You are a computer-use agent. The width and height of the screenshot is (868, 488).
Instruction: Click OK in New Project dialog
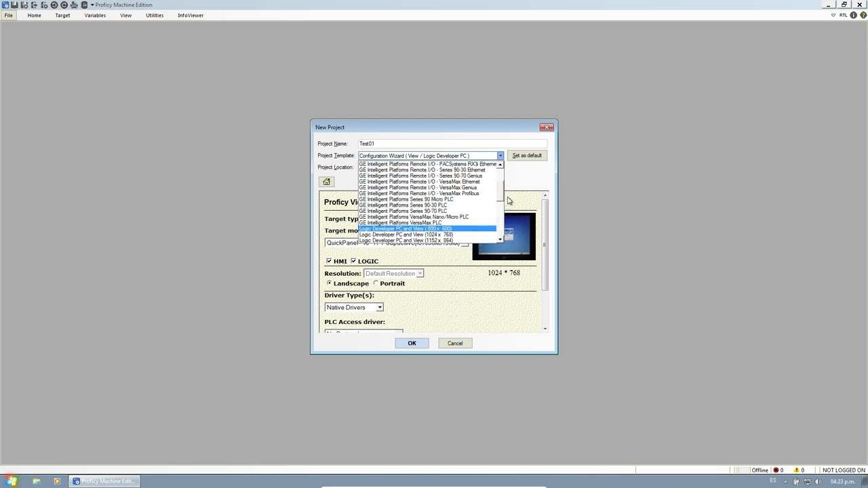(412, 343)
